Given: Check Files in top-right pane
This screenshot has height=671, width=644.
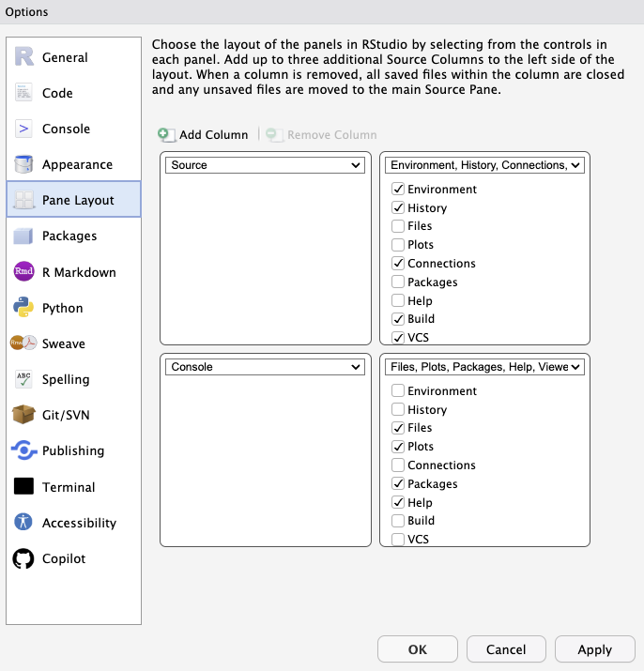Looking at the screenshot, I should tap(398, 225).
